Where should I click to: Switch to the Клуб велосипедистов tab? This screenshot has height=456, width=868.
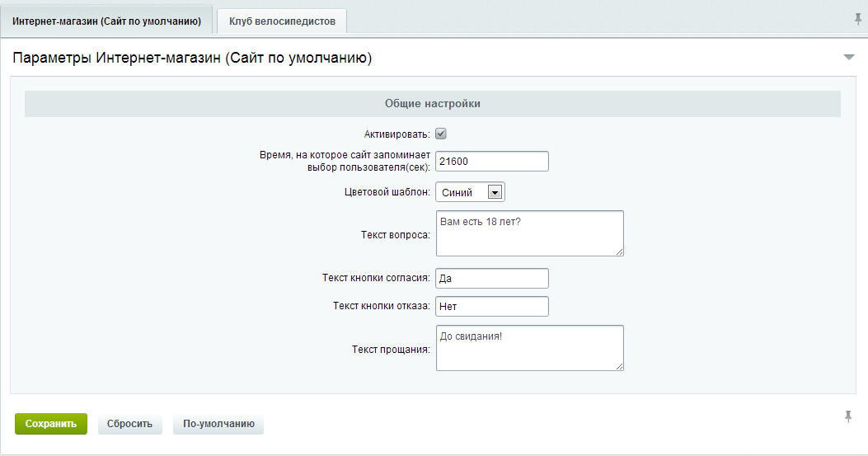pyautogui.click(x=282, y=21)
